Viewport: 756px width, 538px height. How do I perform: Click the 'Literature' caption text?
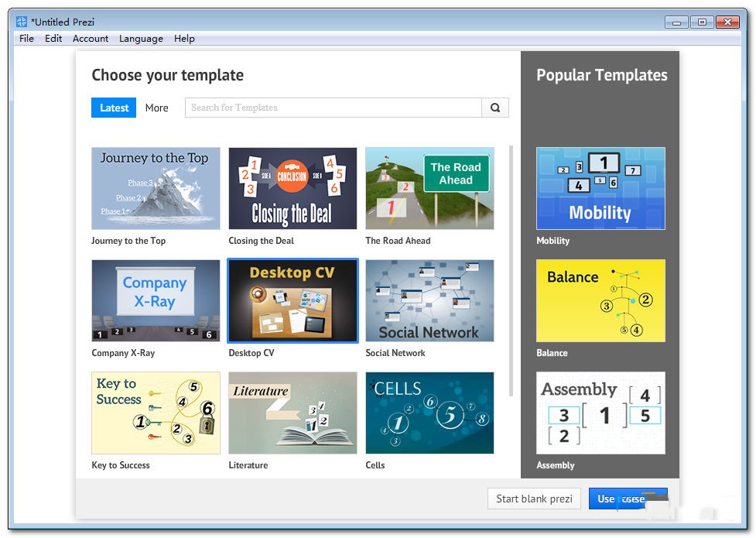pos(248,464)
